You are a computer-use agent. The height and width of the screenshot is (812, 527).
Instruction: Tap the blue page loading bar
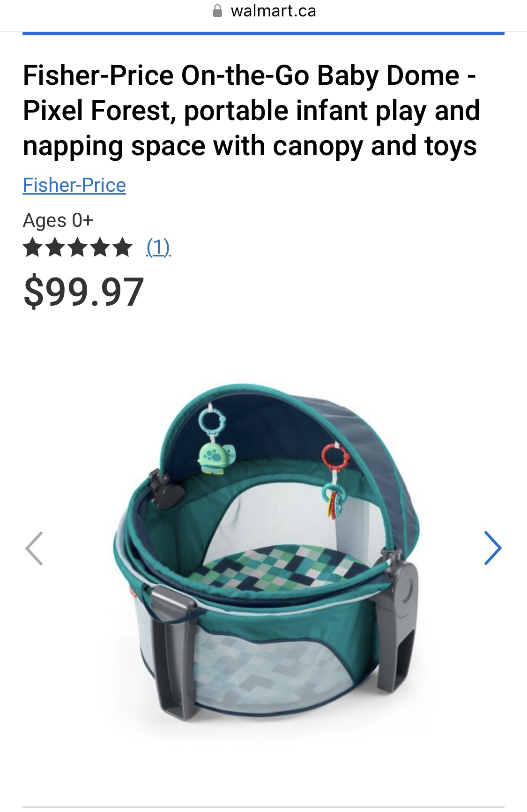click(263, 33)
